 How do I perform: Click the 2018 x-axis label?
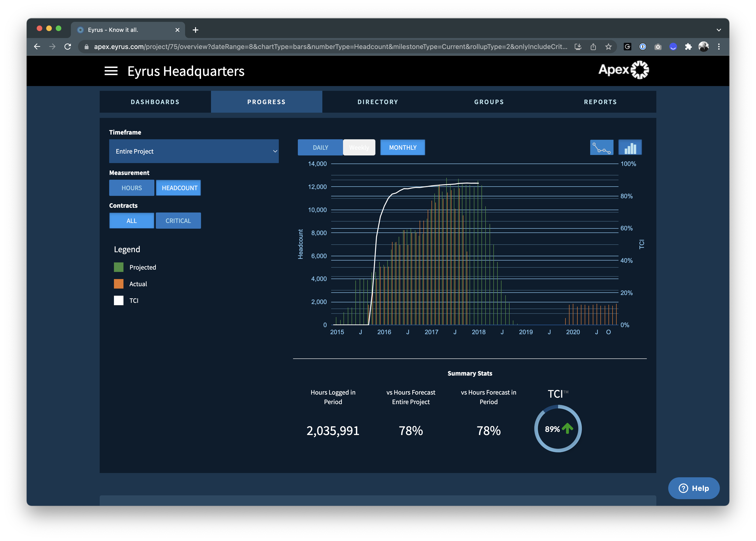click(x=479, y=332)
